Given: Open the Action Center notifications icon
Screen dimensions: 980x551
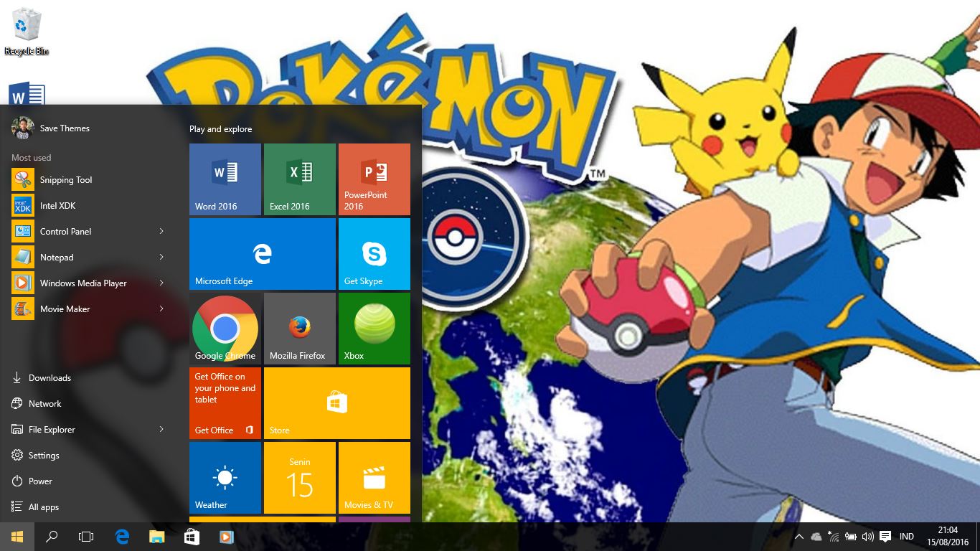Looking at the screenshot, I should click(885, 537).
